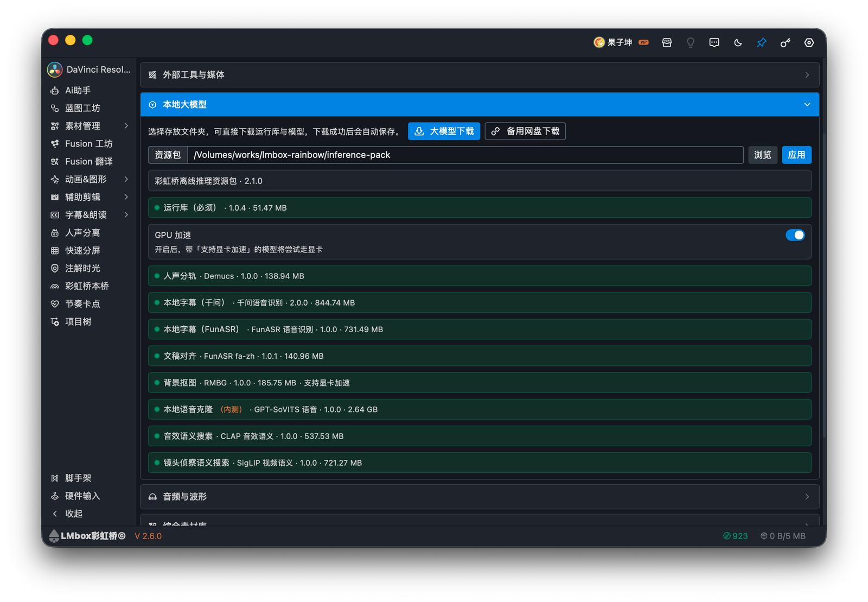Click the DaVinci Resolve header in the sidebar
Image resolution: width=868 pixels, height=602 pixels.
coord(90,69)
